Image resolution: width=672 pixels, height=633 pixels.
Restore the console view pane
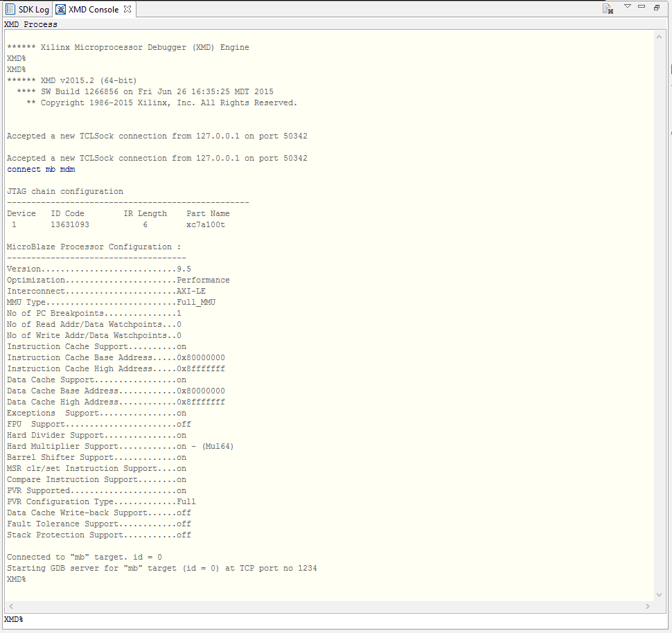pyautogui.click(x=656, y=6)
